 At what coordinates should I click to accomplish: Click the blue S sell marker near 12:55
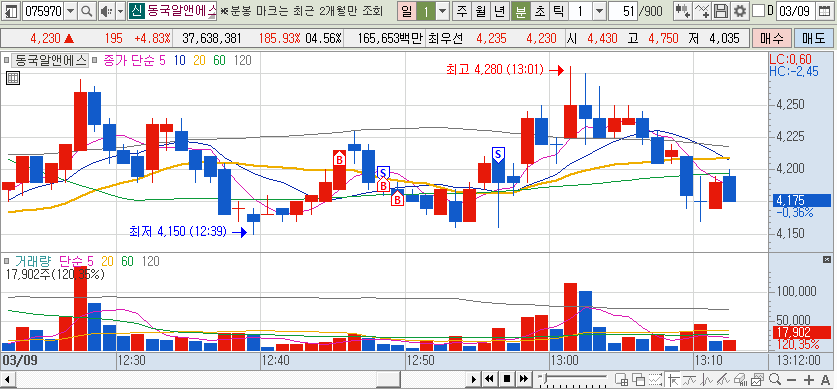click(498, 155)
